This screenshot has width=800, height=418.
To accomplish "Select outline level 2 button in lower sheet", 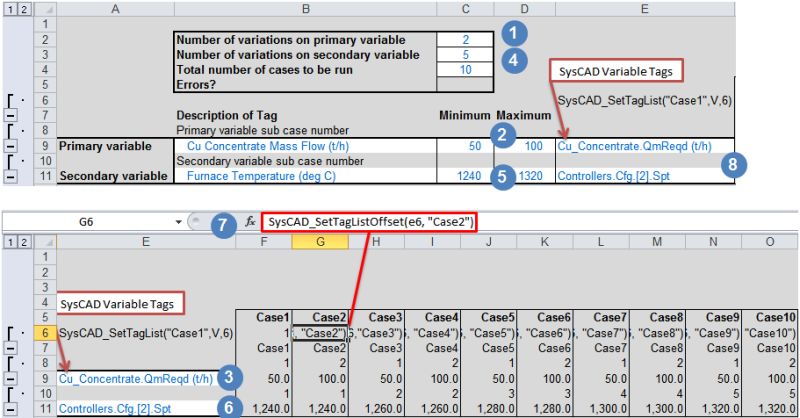I will (24, 242).
